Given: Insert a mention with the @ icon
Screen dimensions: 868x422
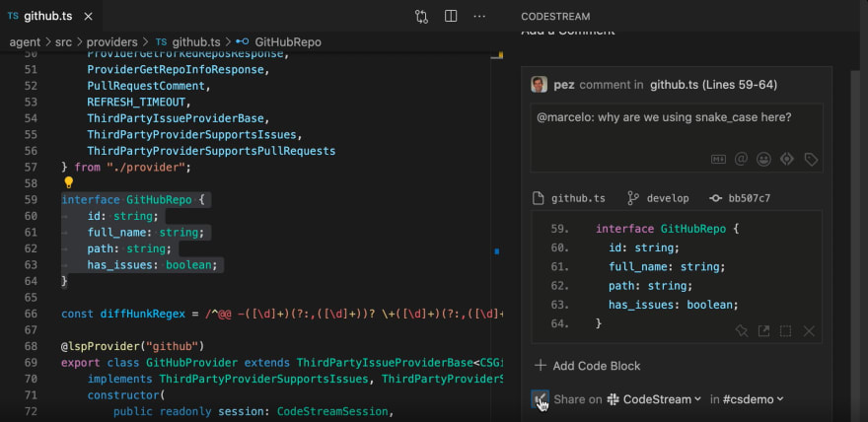Looking at the screenshot, I should pos(741,160).
